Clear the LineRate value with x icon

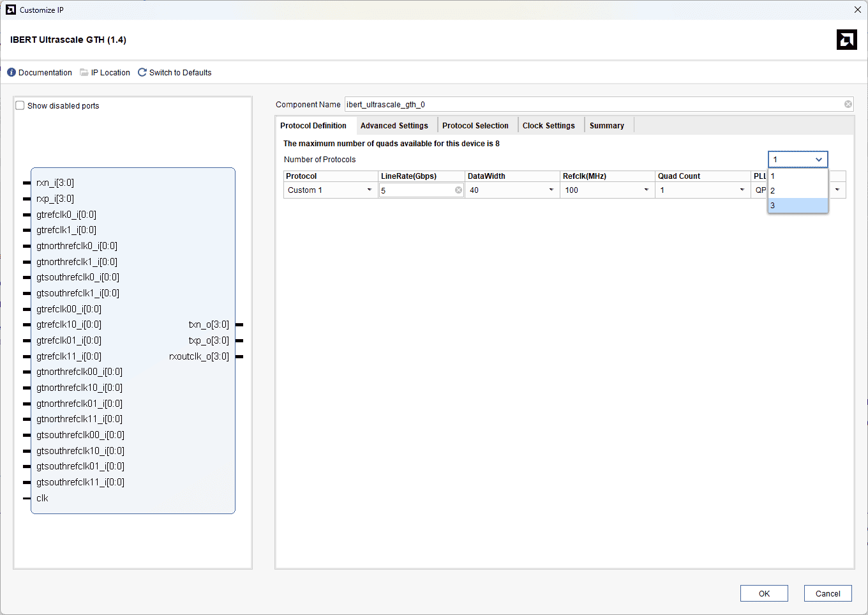(x=458, y=190)
